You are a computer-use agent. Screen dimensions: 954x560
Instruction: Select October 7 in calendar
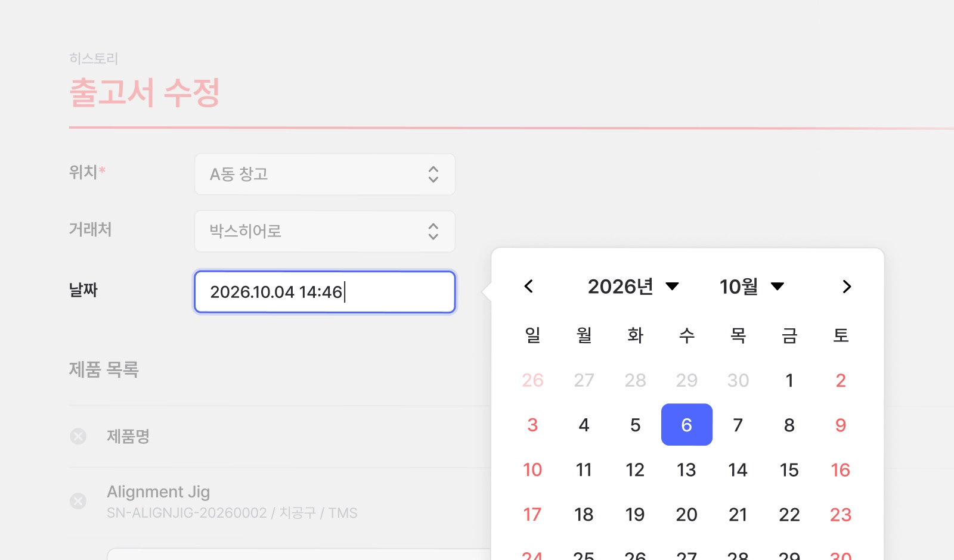point(738,425)
